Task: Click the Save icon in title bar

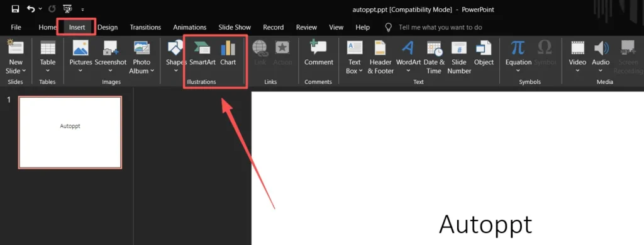Action: click(x=15, y=9)
